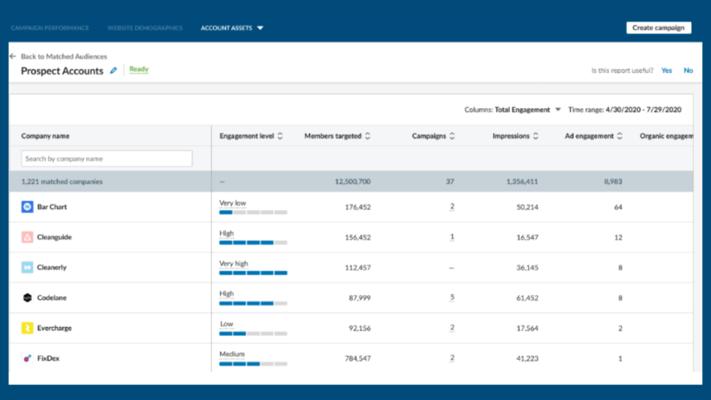711x400 pixels.
Task: Answer Yes to report useful question
Action: [666, 71]
